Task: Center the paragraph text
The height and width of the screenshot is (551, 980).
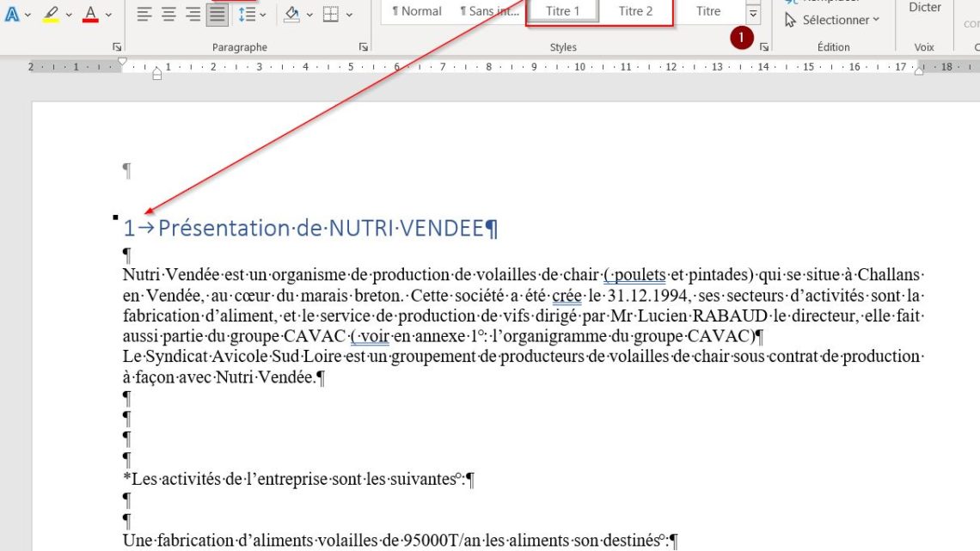Action: [x=168, y=14]
